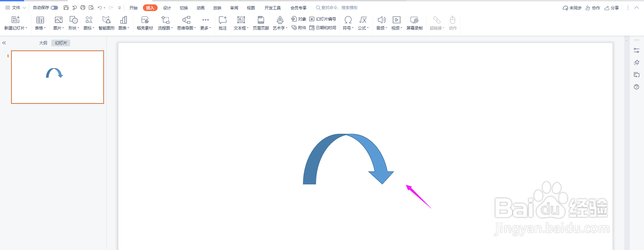Screen dimensions: 644x250
Task: Open the customize quick access toolbar dropdown
Action: pyautogui.click(x=119, y=8)
